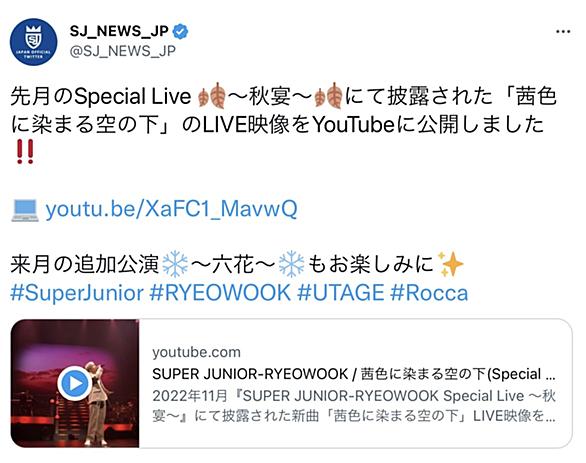Image resolution: width=586 pixels, height=463 pixels.
Task: Open the #Rocca hashtag
Action: [x=429, y=293]
